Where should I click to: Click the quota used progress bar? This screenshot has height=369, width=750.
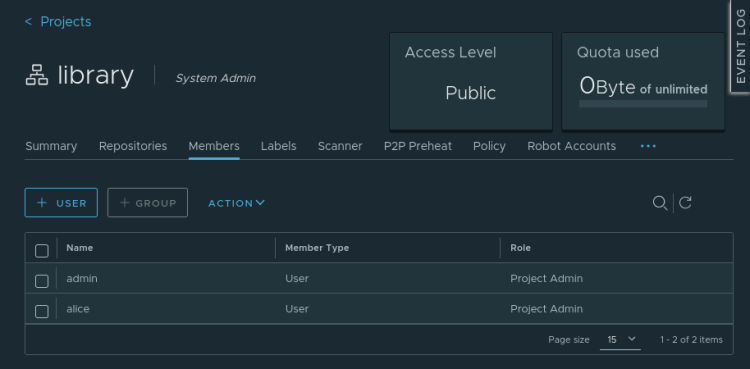pos(643,103)
